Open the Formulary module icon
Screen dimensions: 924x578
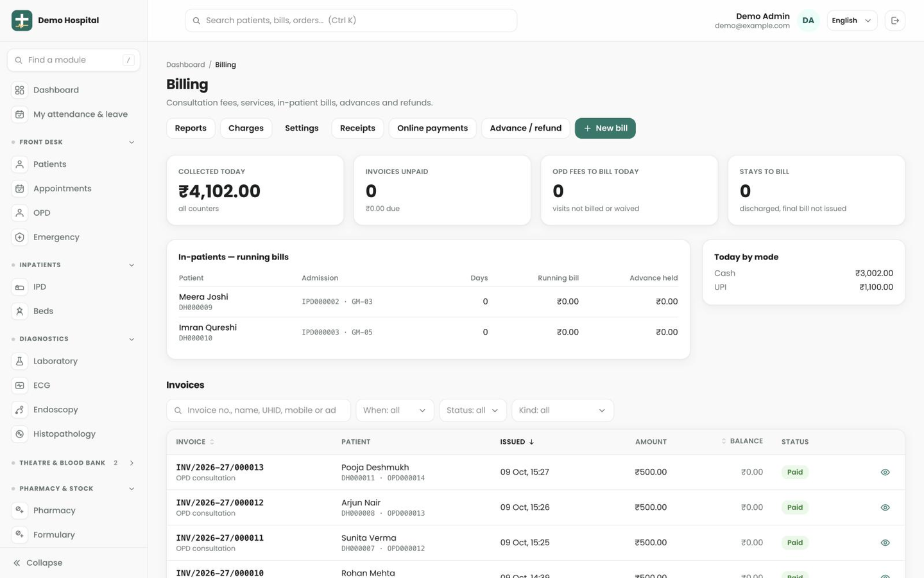tap(20, 535)
